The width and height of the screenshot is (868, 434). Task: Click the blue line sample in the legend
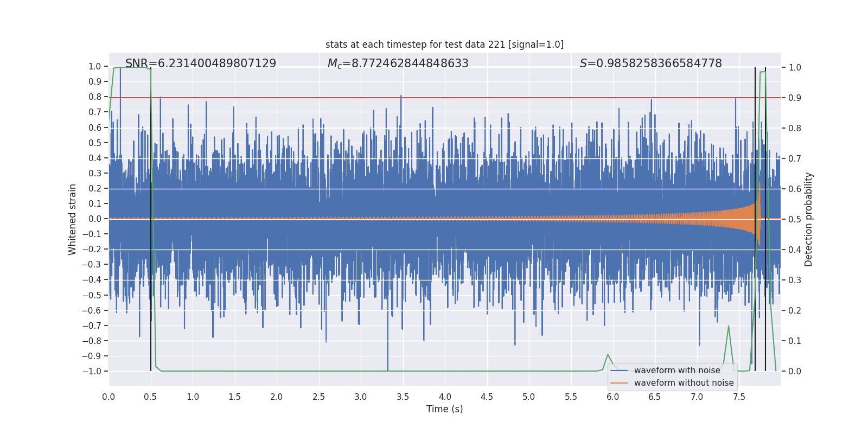click(x=619, y=371)
